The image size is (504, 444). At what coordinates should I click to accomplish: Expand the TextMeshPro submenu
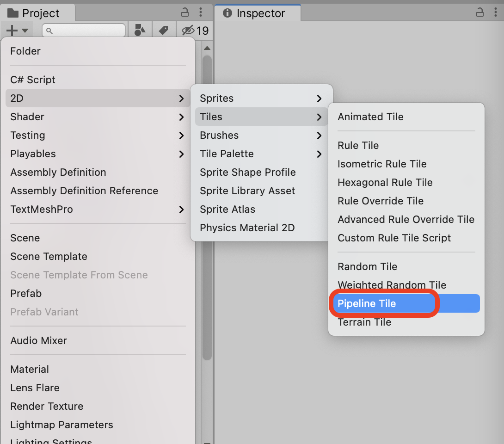click(x=98, y=210)
